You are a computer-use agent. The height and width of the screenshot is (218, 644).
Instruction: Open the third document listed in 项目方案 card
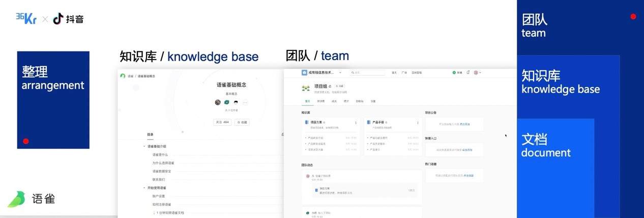coord(315,150)
